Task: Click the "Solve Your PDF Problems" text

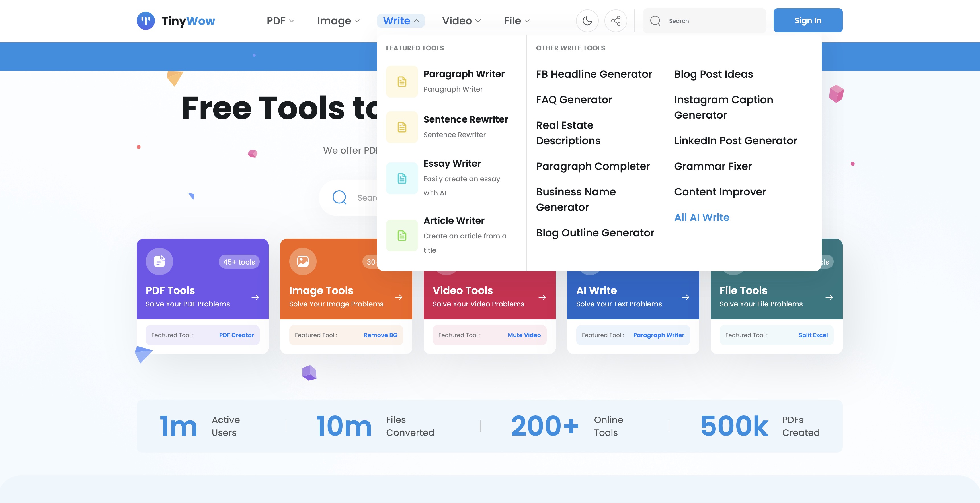Action: pyautogui.click(x=188, y=304)
